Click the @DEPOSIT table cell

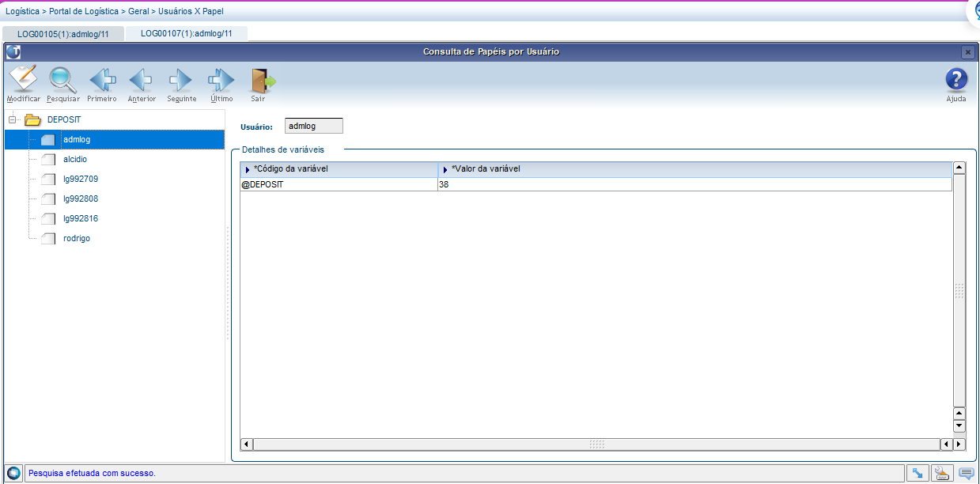coord(339,184)
